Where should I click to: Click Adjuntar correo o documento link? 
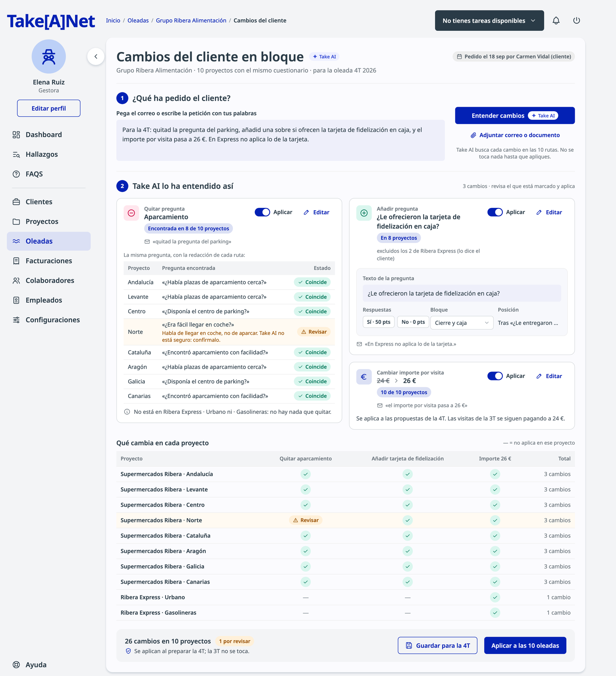(x=515, y=135)
